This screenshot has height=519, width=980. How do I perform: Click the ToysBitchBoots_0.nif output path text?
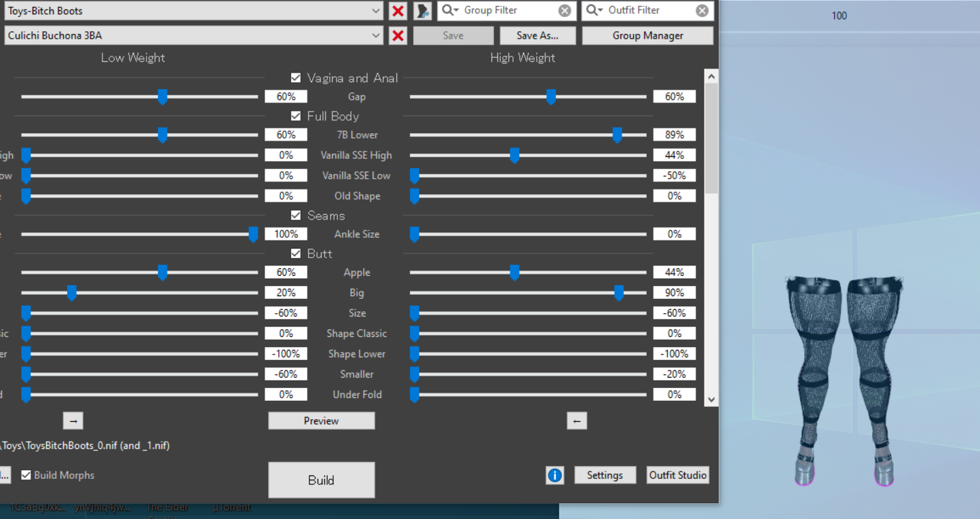85,446
